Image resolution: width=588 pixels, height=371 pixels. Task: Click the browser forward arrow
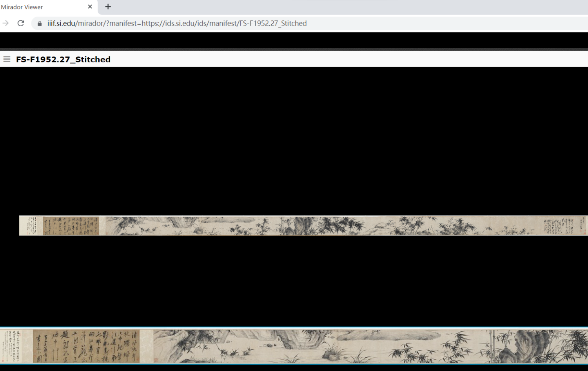[5, 23]
